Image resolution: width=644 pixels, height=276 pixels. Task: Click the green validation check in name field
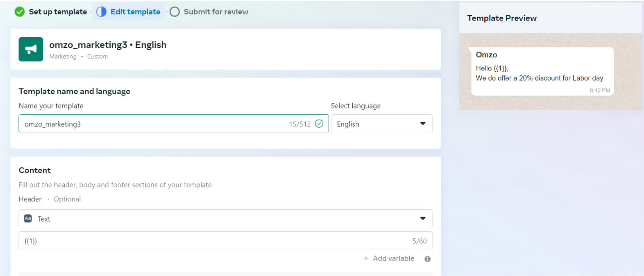tap(319, 124)
